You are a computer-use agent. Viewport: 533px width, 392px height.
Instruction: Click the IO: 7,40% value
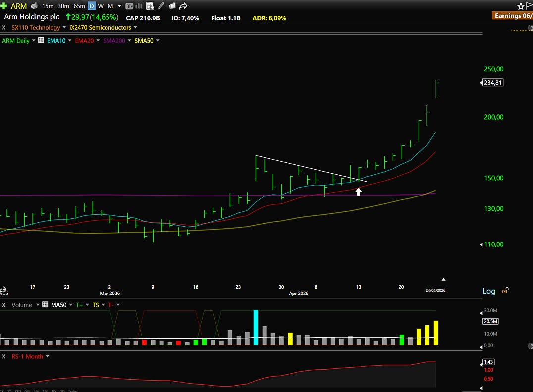[x=185, y=18]
